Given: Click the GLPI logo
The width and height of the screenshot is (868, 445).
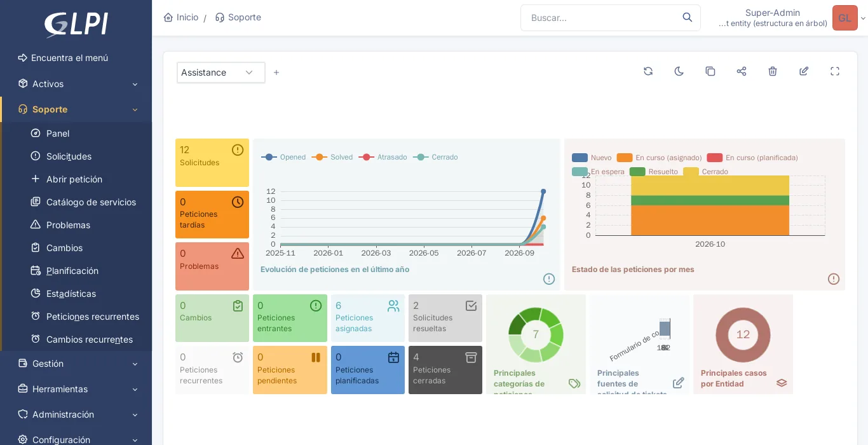Looking at the screenshot, I should tap(76, 25).
